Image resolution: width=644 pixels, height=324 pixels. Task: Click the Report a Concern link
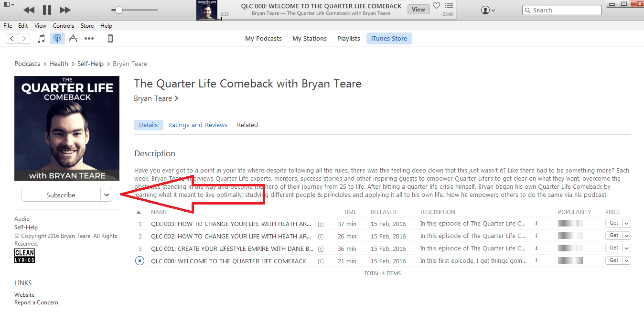[36, 302]
